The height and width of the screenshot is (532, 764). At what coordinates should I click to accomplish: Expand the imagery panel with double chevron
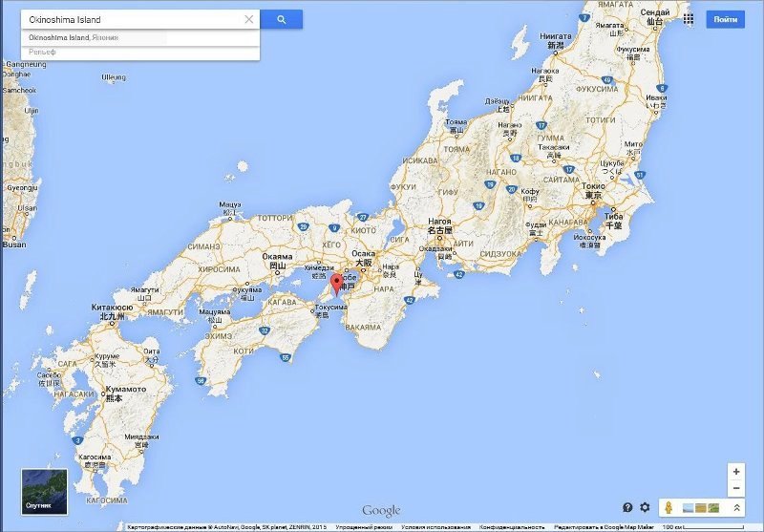[736, 507]
